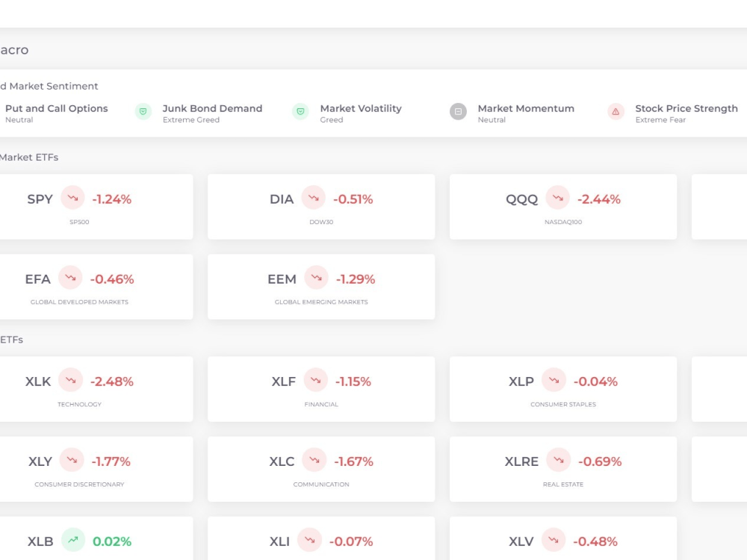Click the SP500 caption text

tap(79, 222)
